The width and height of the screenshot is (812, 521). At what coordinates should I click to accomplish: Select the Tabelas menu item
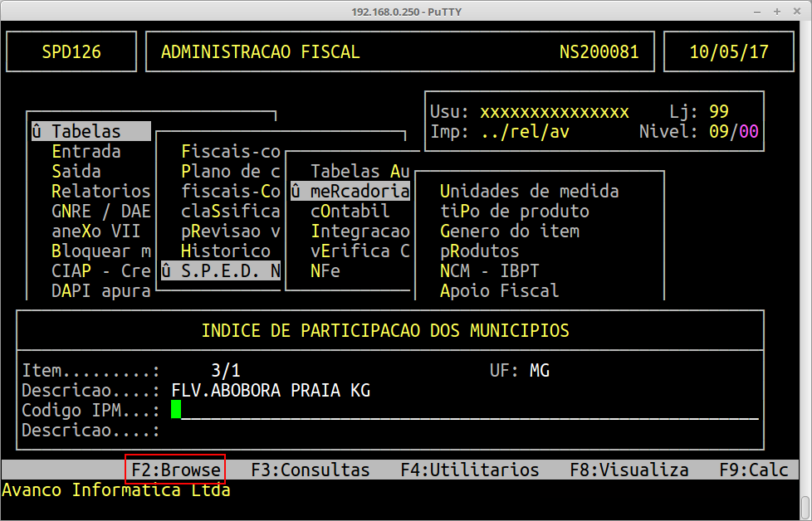coord(86,132)
